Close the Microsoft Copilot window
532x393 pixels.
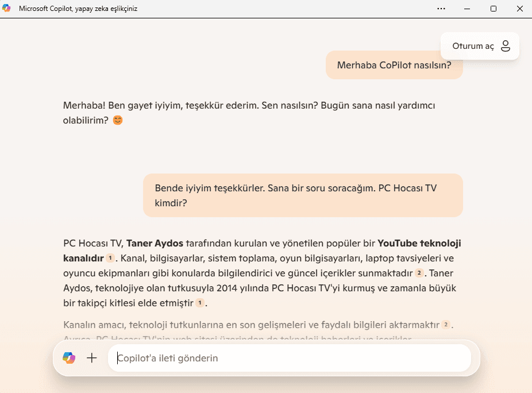[519, 9]
